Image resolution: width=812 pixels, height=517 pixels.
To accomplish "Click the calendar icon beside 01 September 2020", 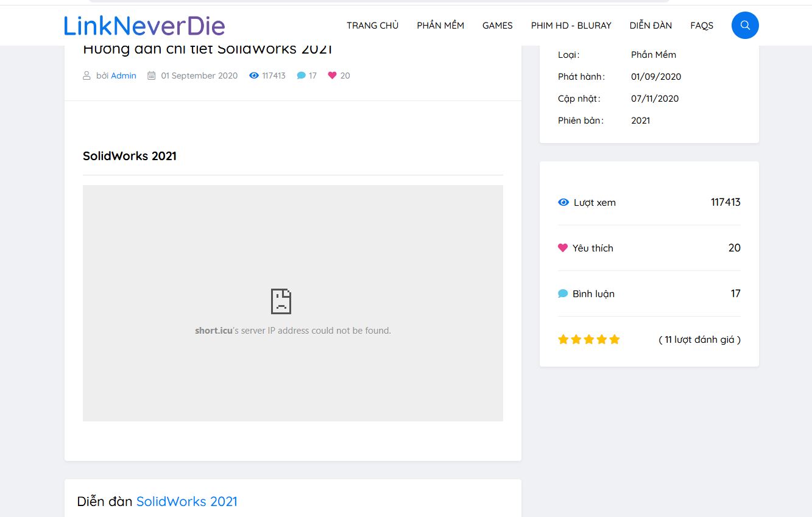I will [152, 76].
